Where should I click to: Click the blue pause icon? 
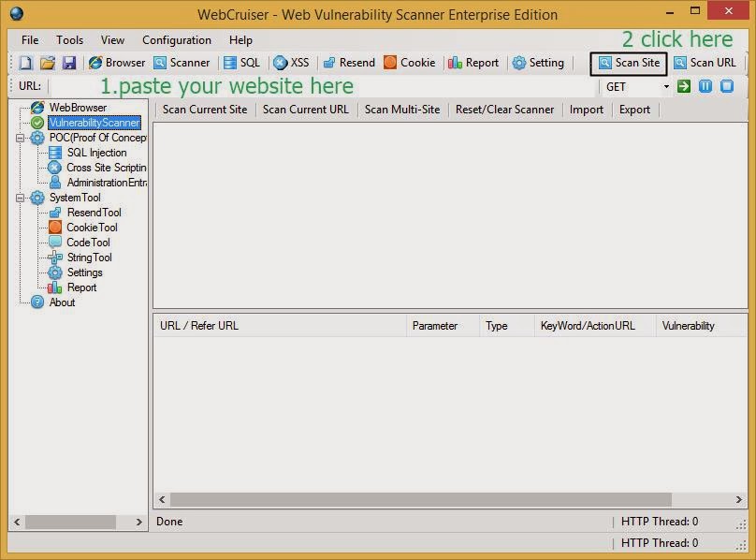click(705, 86)
